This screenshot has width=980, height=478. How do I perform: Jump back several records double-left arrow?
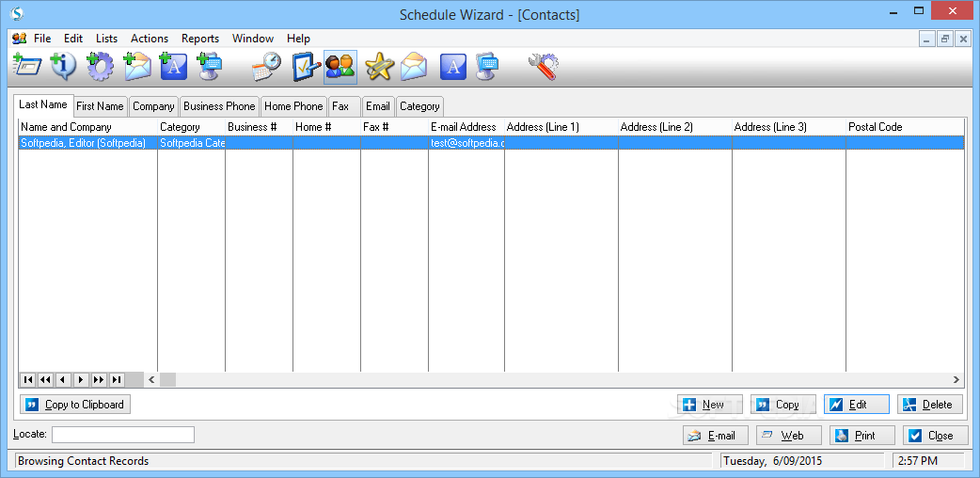pos(46,379)
